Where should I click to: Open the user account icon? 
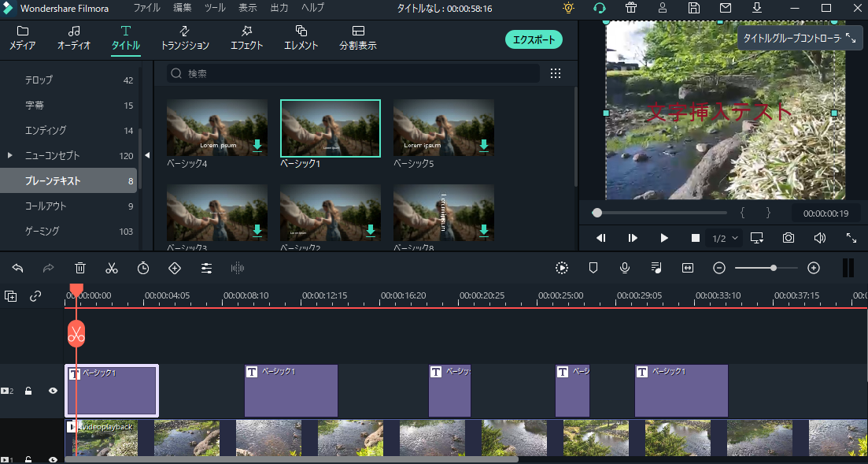[x=662, y=8]
